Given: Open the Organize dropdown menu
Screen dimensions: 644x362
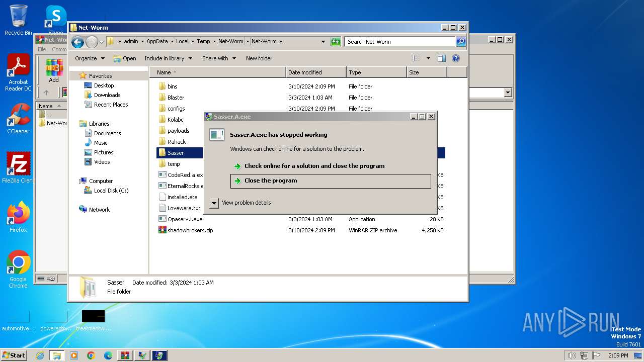Looking at the screenshot, I should pos(90,58).
